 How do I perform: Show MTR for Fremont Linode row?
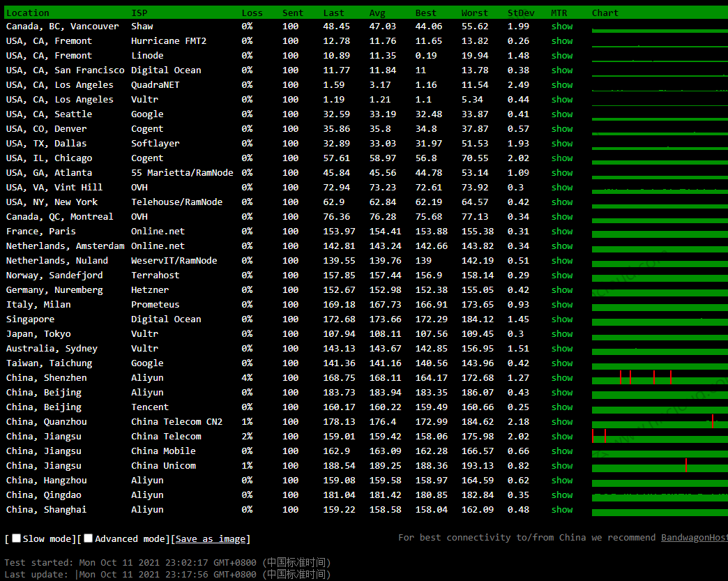562,56
